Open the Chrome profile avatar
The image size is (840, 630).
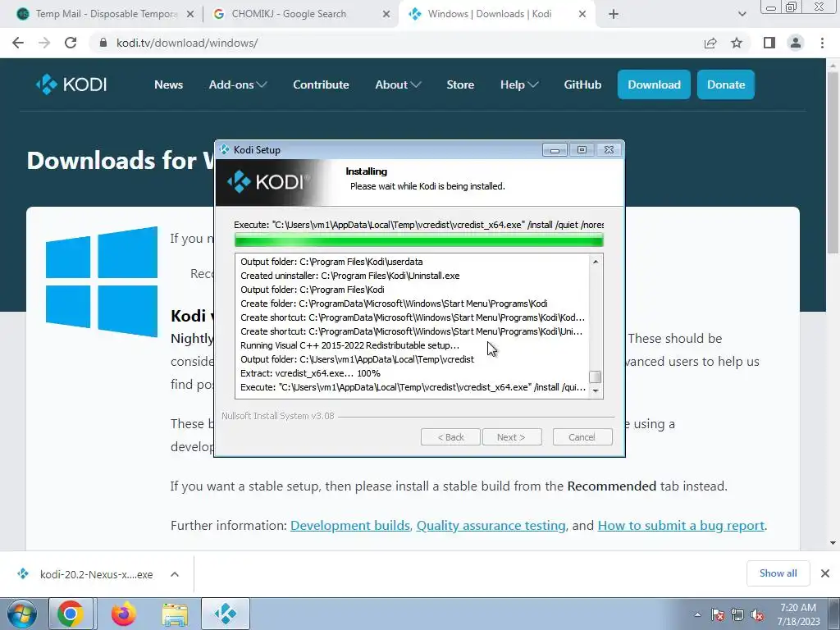pyautogui.click(x=796, y=43)
